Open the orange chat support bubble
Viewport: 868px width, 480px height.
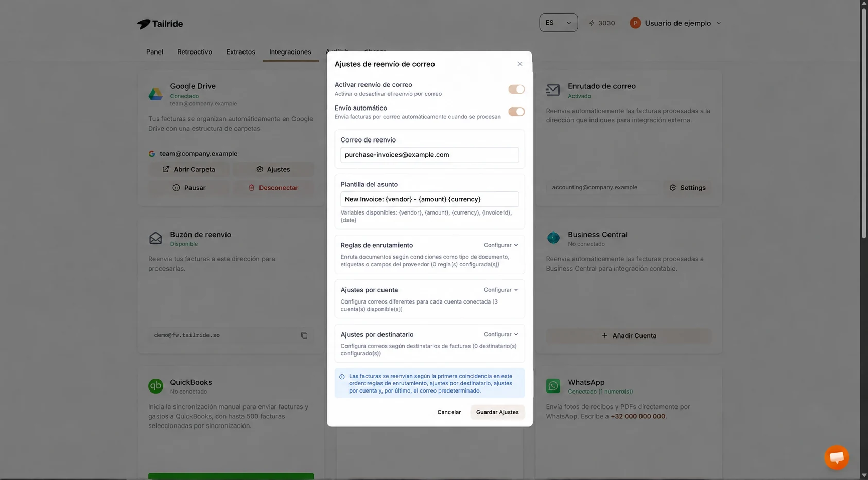coord(837,457)
